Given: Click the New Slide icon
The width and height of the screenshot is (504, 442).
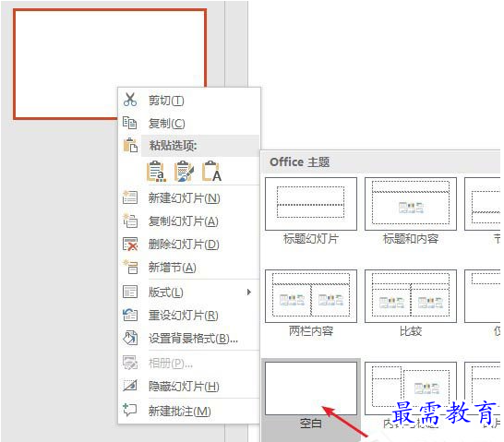Looking at the screenshot, I should pos(130,197).
